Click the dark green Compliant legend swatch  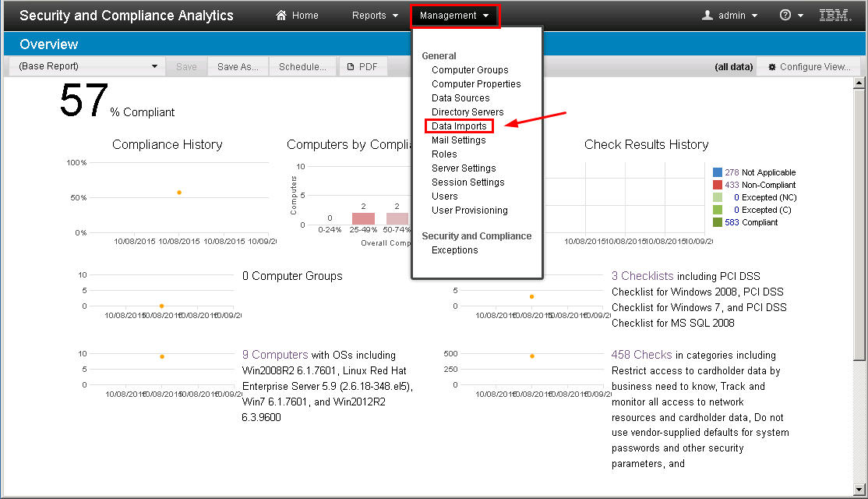point(718,222)
